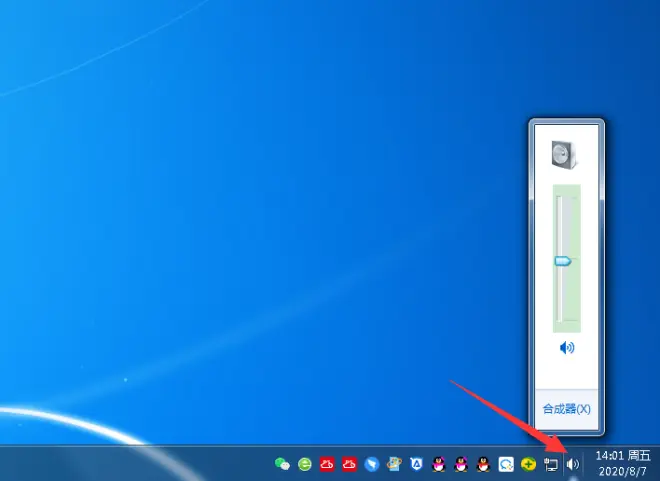
Task: Click the 2020/8/7 date in taskbar
Action: (x=623, y=470)
